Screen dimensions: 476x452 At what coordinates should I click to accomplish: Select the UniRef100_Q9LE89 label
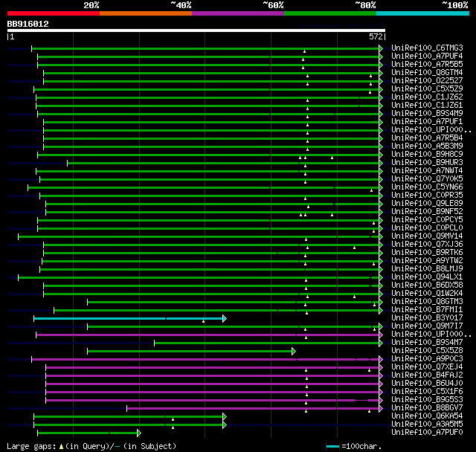click(x=427, y=204)
